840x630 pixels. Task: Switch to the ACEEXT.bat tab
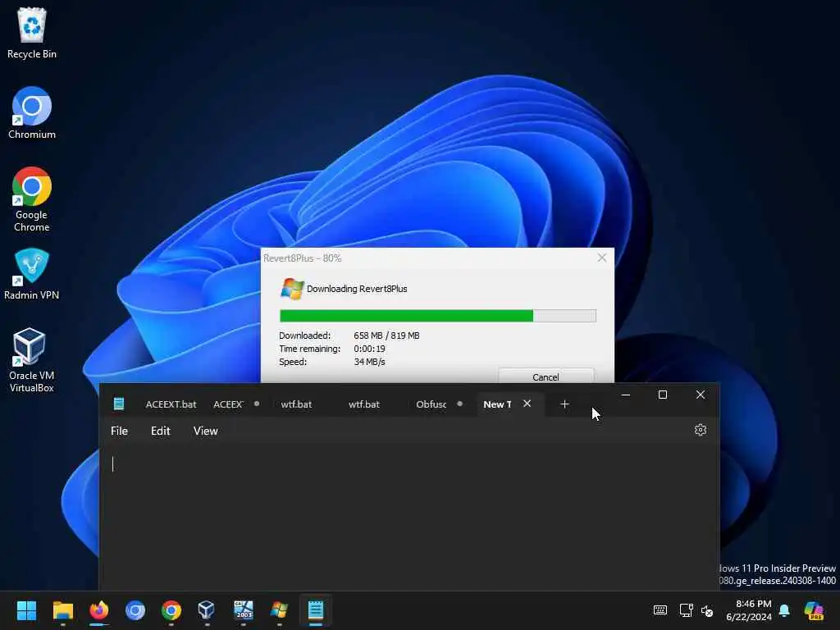click(171, 404)
